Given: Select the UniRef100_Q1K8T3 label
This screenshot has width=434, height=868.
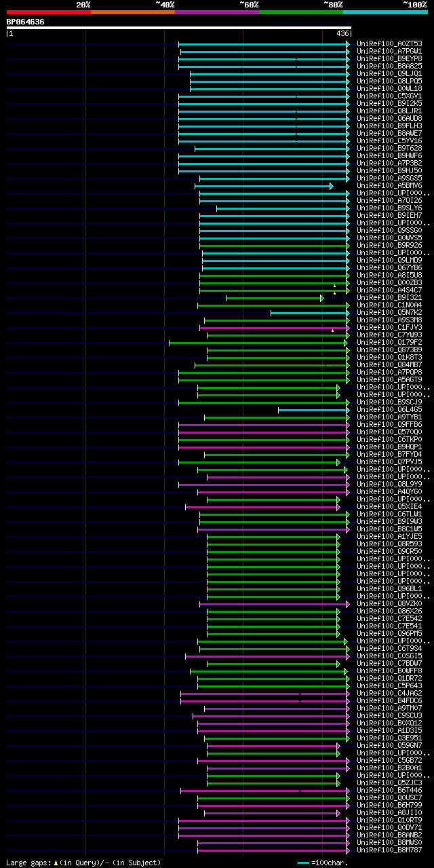Looking at the screenshot, I should pyautogui.click(x=389, y=358).
